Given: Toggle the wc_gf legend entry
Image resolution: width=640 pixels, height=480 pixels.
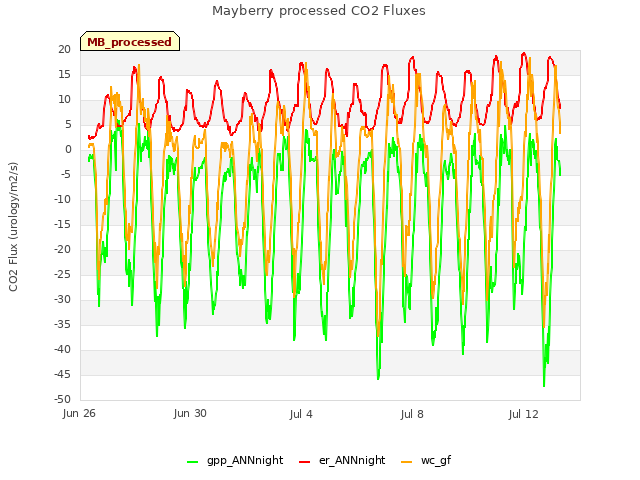Looking at the screenshot, I should (426, 460).
